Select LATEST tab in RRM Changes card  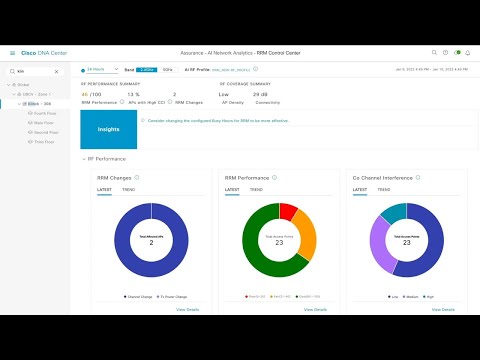pos(104,190)
